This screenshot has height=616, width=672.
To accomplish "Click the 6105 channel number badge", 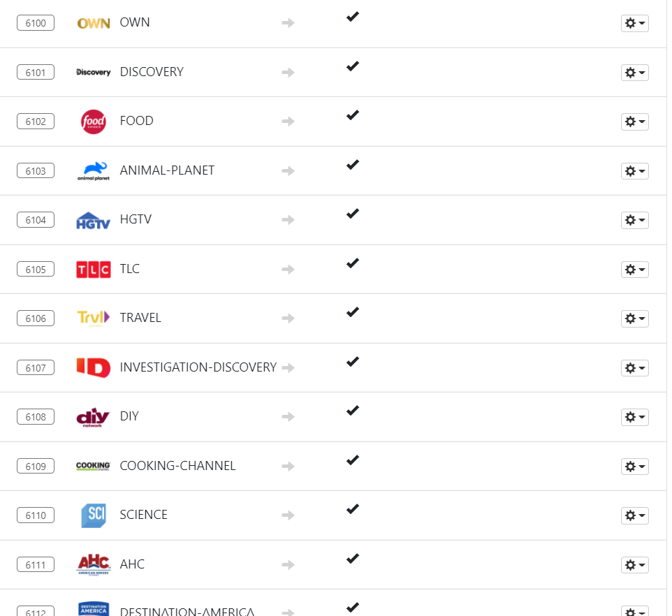I will point(36,270).
